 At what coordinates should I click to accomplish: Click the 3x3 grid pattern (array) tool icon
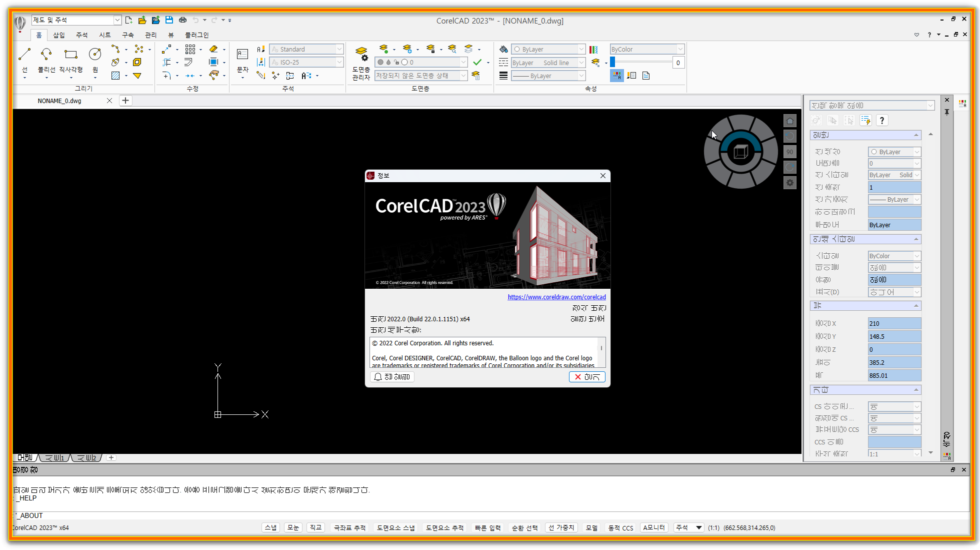point(190,49)
